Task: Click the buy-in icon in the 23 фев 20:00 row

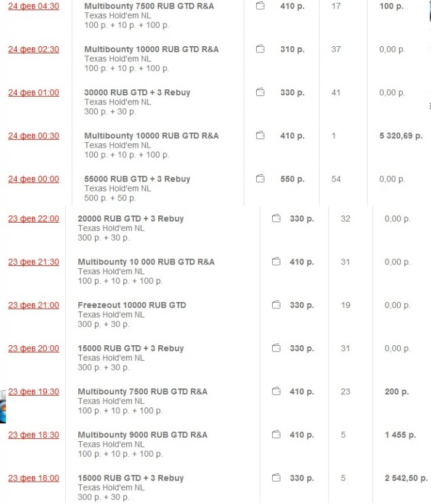Action: pos(276,348)
